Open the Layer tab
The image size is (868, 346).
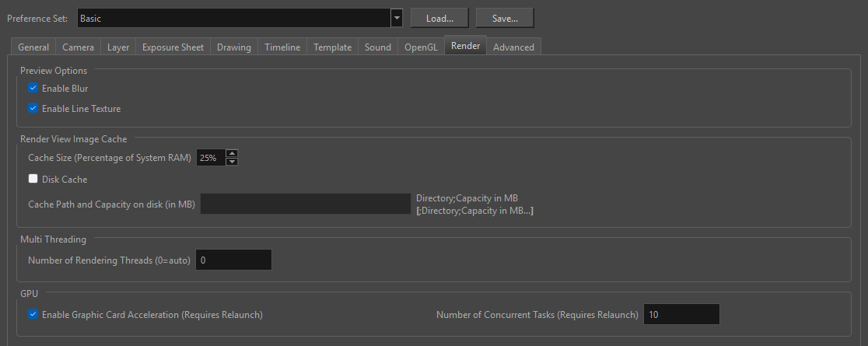(118, 47)
